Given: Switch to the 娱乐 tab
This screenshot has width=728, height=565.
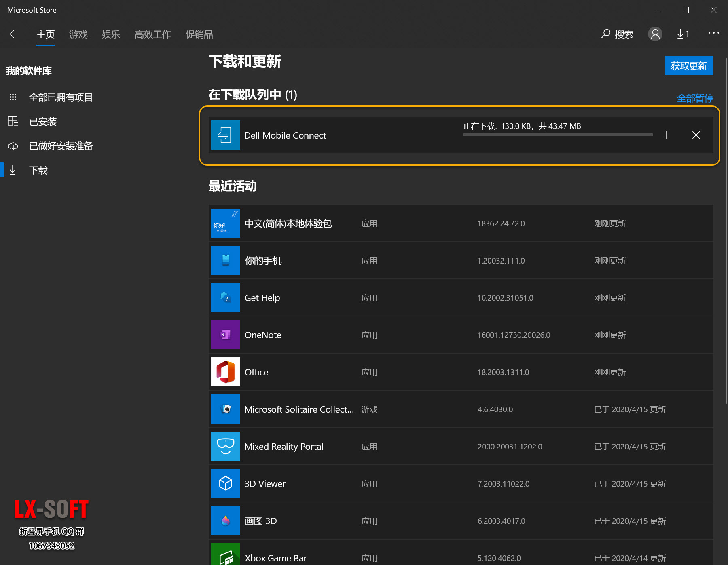Looking at the screenshot, I should (111, 35).
